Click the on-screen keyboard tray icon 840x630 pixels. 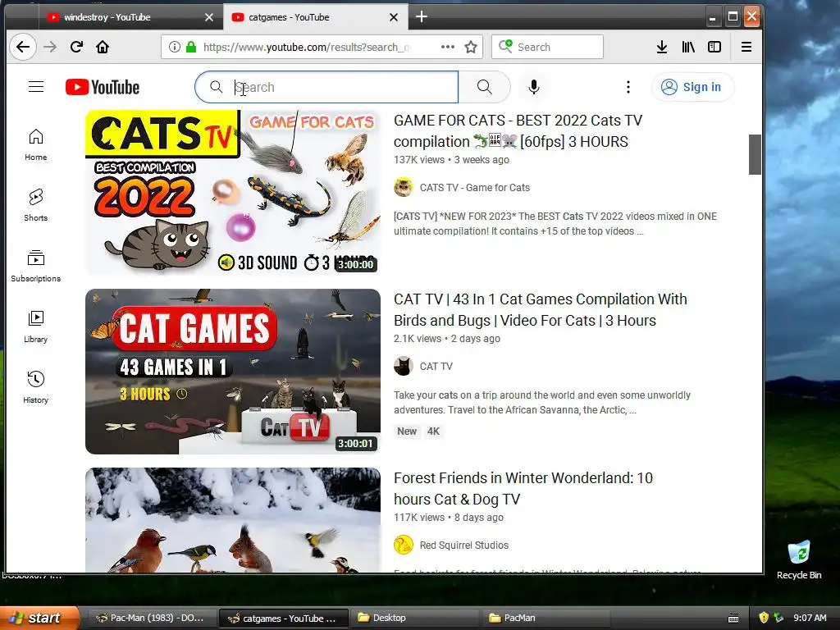click(x=734, y=619)
